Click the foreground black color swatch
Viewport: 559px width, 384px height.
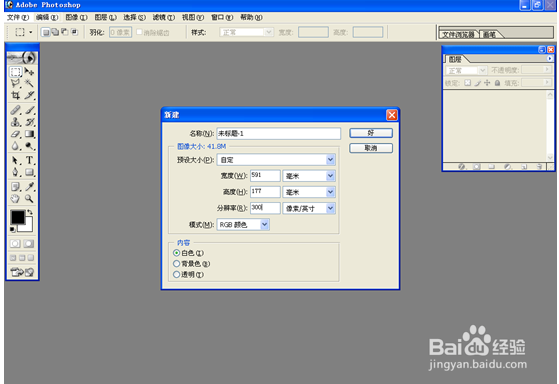coord(17,217)
